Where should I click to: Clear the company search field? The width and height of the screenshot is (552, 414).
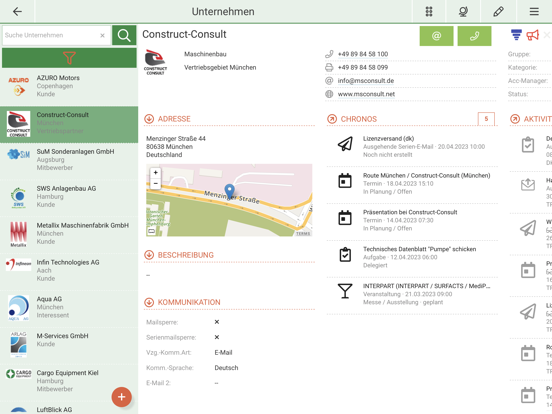click(102, 35)
